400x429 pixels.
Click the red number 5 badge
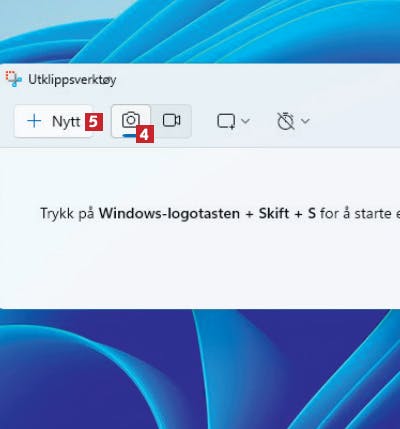[x=94, y=122]
